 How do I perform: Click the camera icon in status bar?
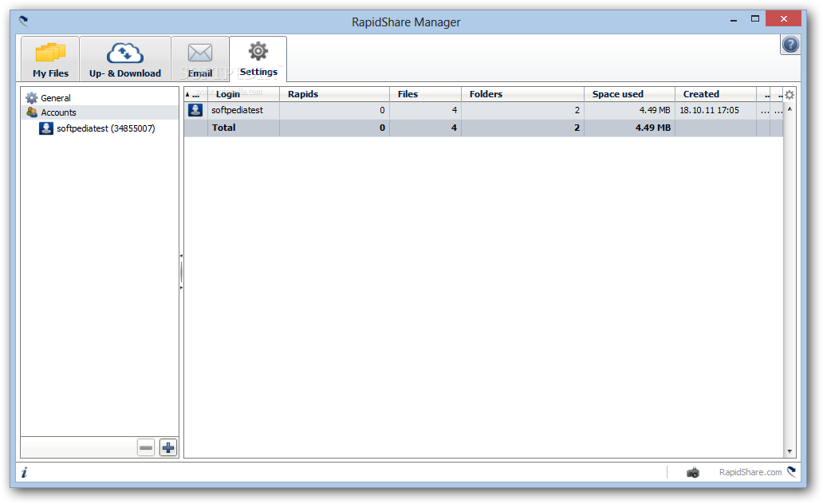point(693,472)
